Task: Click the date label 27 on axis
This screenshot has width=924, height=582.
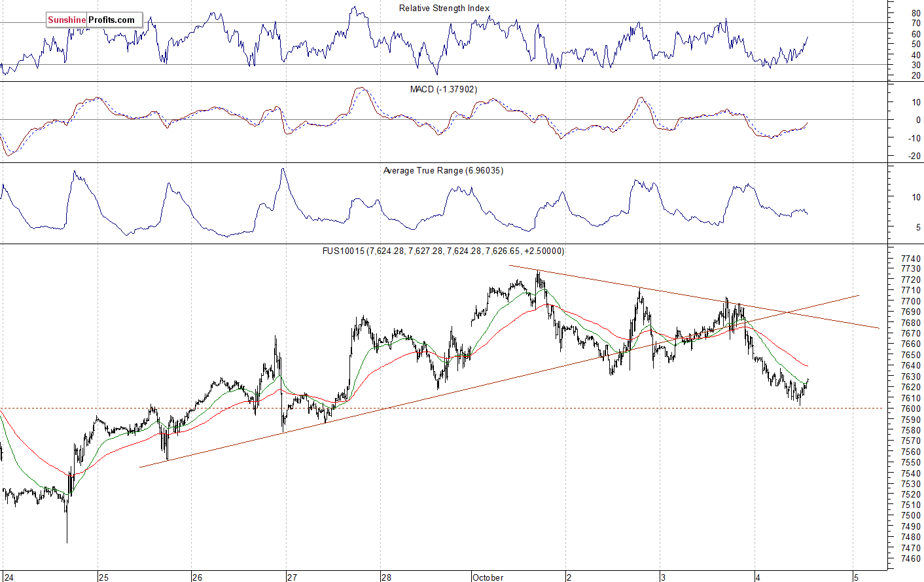Action: point(292,577)
